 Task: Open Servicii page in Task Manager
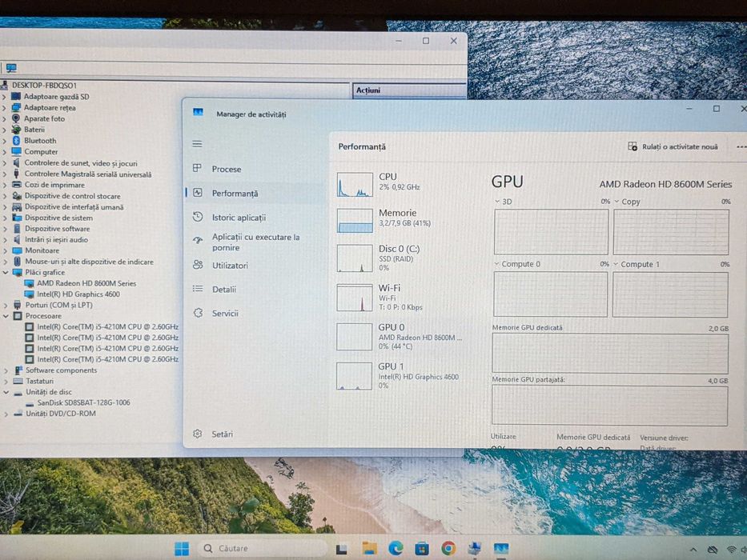point(225,314)
